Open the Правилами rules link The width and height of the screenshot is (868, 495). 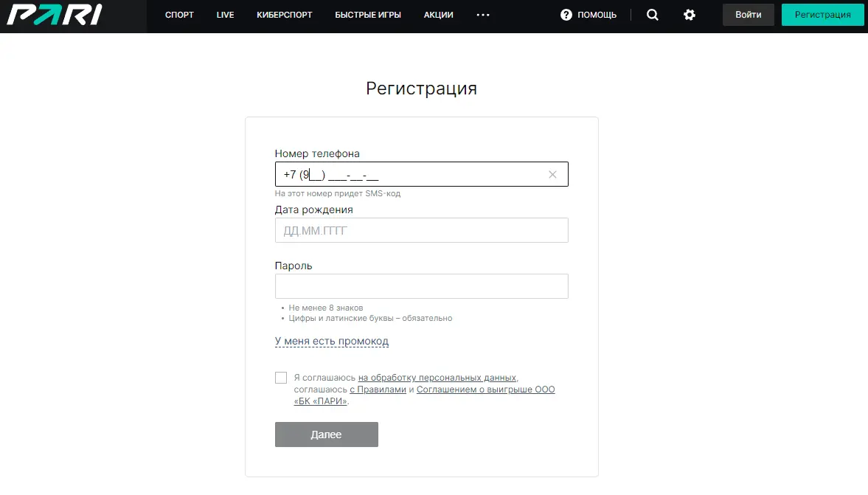pyautogui.click(x=378, y=390)
